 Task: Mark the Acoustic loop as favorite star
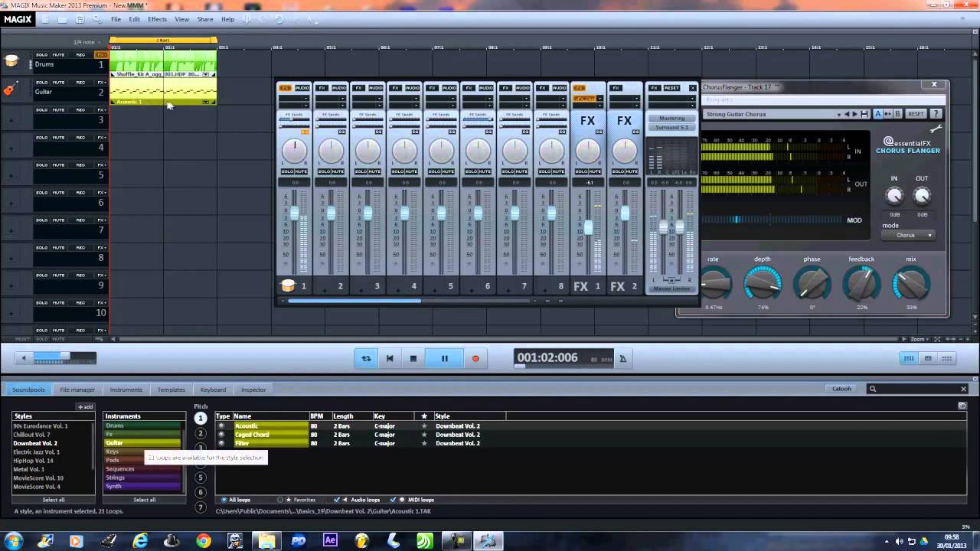pos(424,425)
